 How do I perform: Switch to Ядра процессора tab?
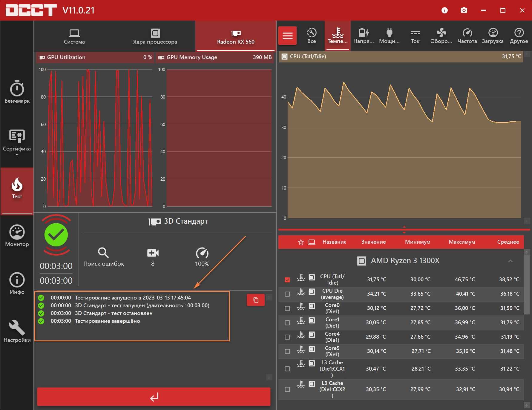point(155,36)
